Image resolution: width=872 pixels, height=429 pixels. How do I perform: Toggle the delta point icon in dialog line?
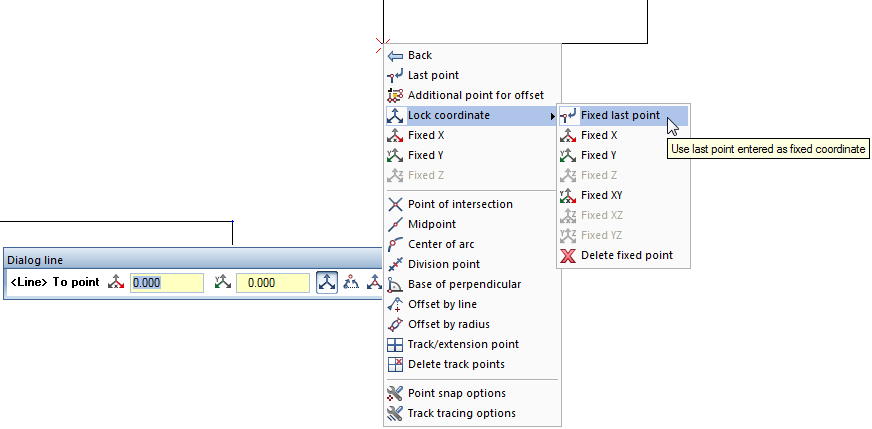pyautogui.click(x=350, y=283)
